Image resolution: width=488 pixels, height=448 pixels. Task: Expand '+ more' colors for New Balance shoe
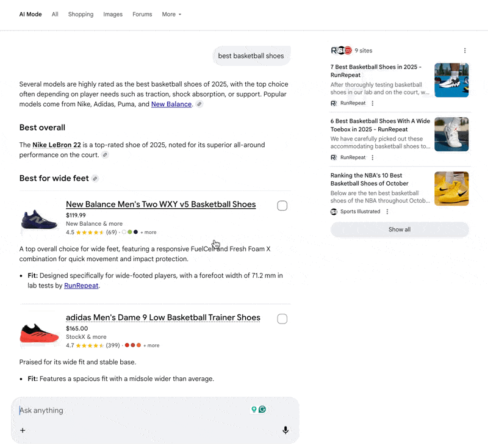[149, 233]
